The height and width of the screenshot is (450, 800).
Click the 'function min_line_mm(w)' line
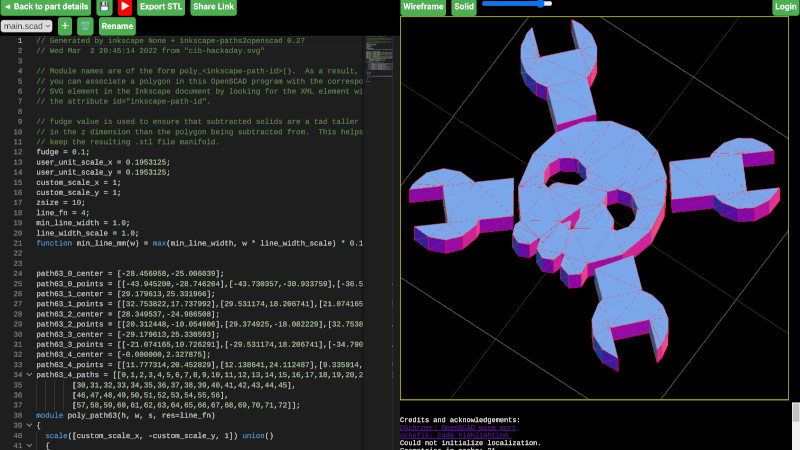tap(199, 243)
